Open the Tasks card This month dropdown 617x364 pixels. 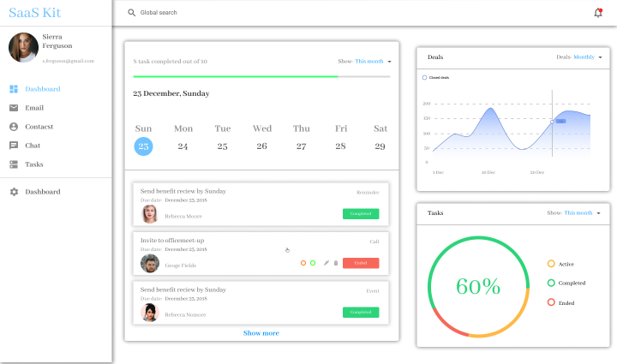click(583, 212)
